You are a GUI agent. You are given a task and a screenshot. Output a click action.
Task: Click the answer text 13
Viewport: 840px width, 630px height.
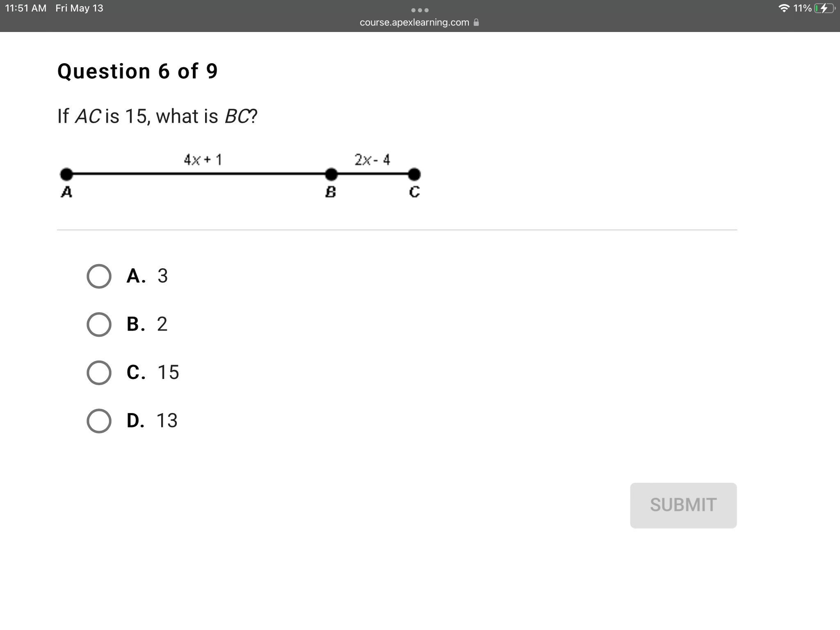tap(167, 421)
